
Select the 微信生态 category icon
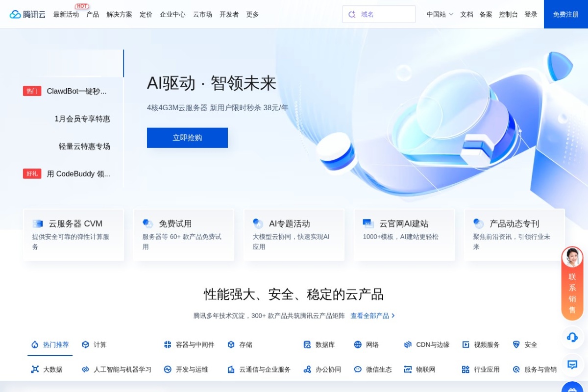pyautogui.click(x=358, y=369)
